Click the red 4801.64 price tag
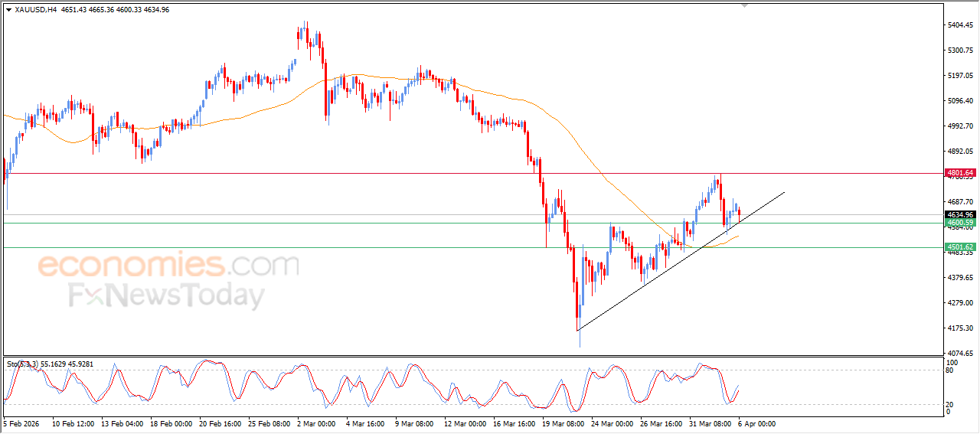The width and height of the screenshot is (980, 434). (x=960, y=173)
